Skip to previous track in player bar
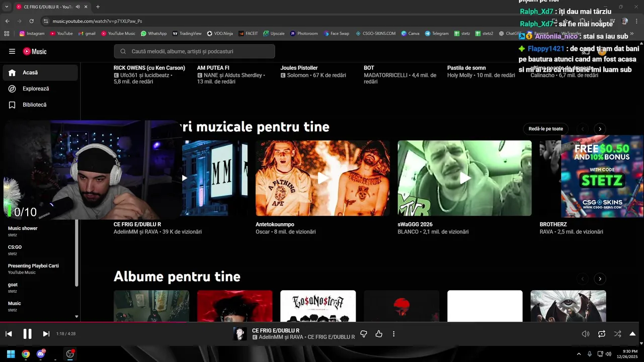Image resolution: width=644 pixels, height=362 pixels. point(9,334)
